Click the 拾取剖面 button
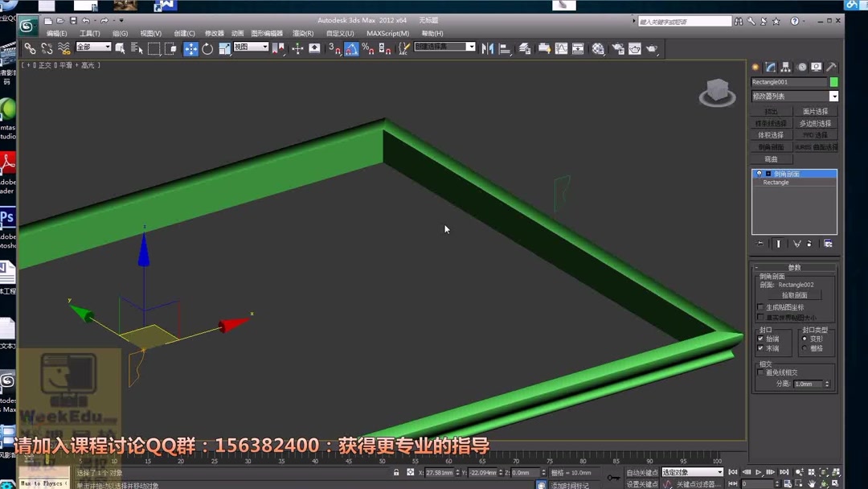 (x=795, y=294)
